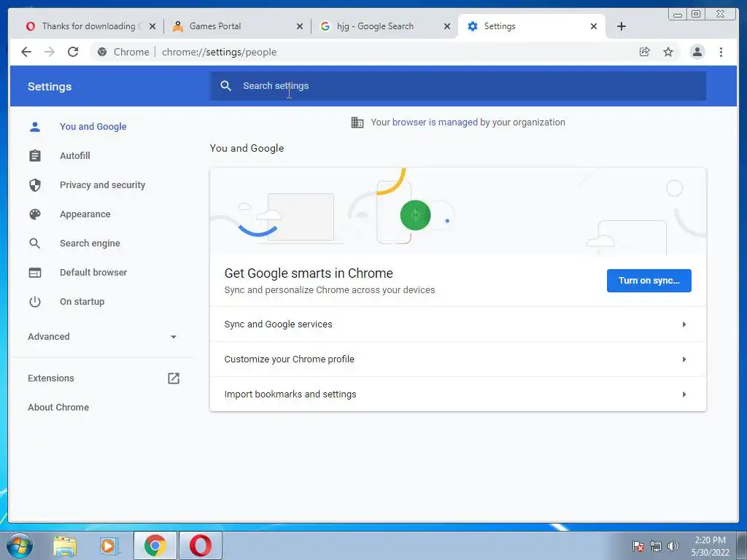Click the Settings header title
Viewport: 747px width, 560px height.
50,87
